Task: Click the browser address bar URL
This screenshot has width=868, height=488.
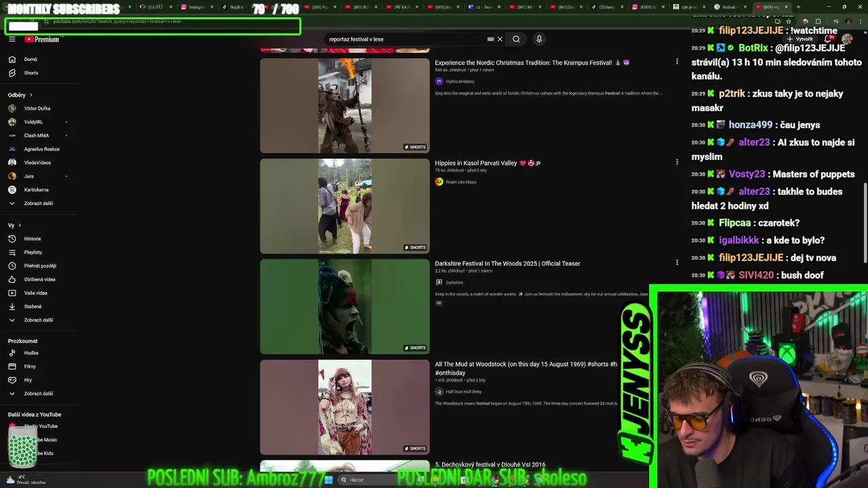Action: [117, 22]
